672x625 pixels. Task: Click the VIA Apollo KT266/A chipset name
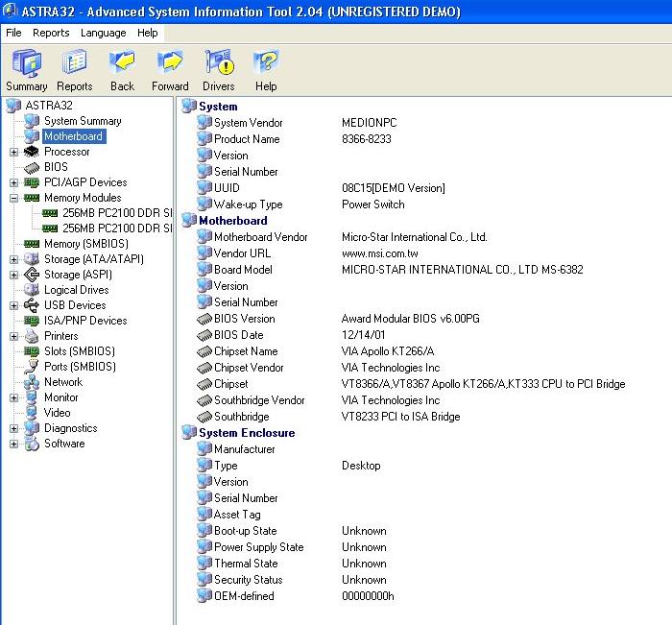pos(388,351)
